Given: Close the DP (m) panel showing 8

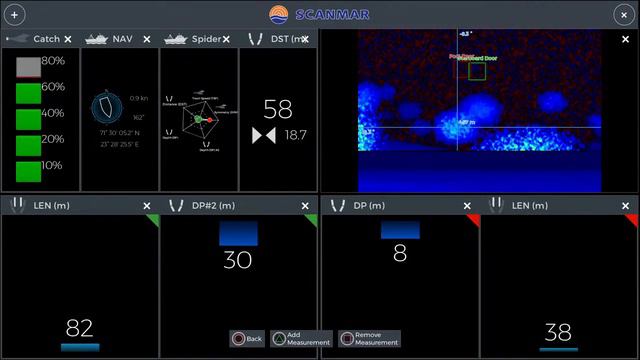Looking at the screenshot, I should [467, 206].
